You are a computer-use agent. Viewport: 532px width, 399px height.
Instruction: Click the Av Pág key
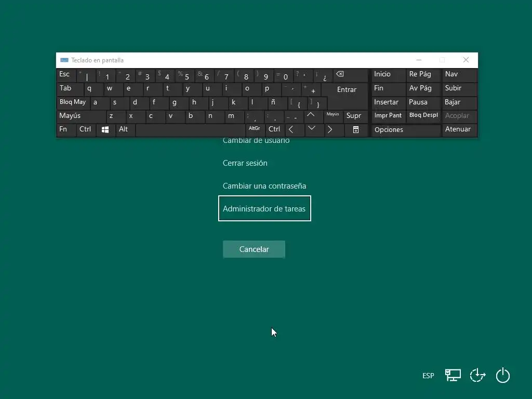423,89
